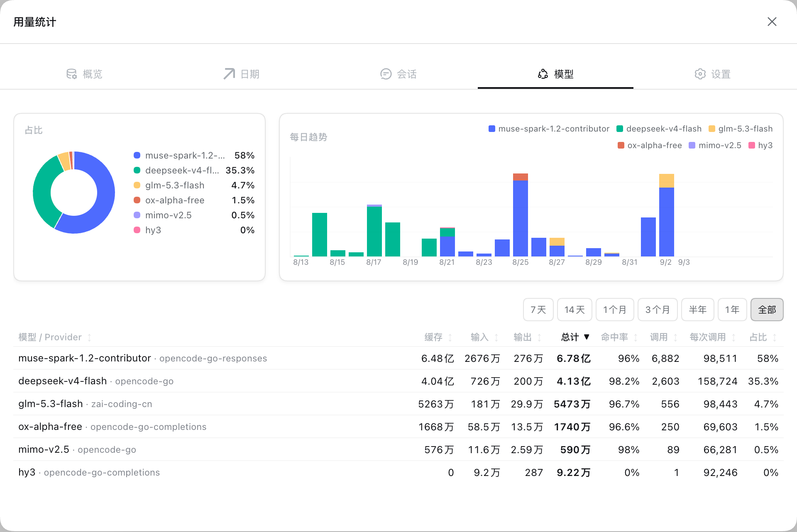The height and width of the screenshot is (532, 797).
Task: Click the gear icon beside 设置
Action: pos(700,74)
